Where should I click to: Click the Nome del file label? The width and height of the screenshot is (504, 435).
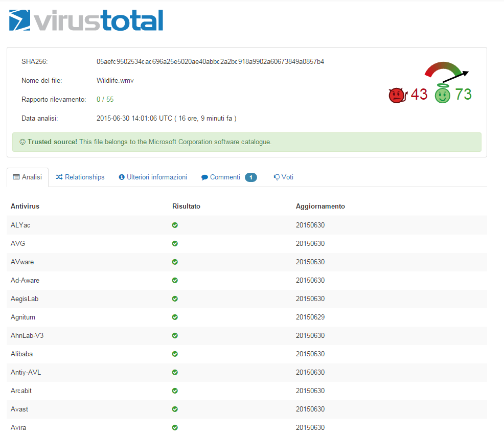(42, 80)
